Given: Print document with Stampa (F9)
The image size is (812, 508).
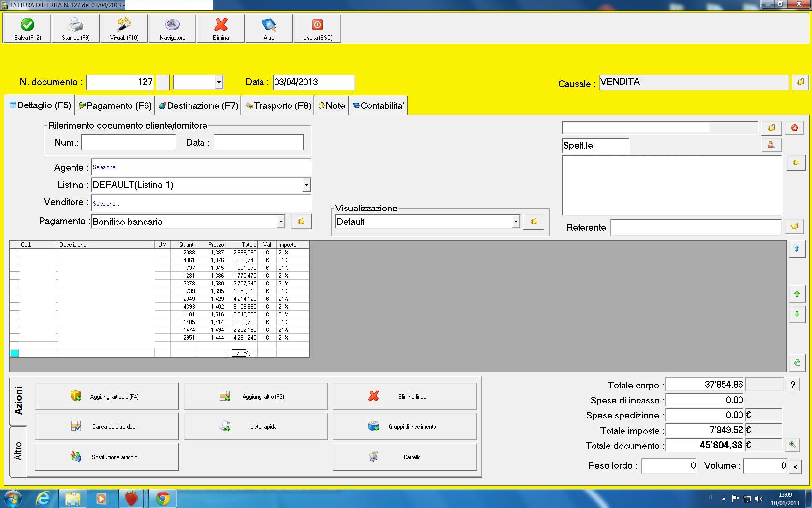Looking at the screenshot, I should 75,28.
